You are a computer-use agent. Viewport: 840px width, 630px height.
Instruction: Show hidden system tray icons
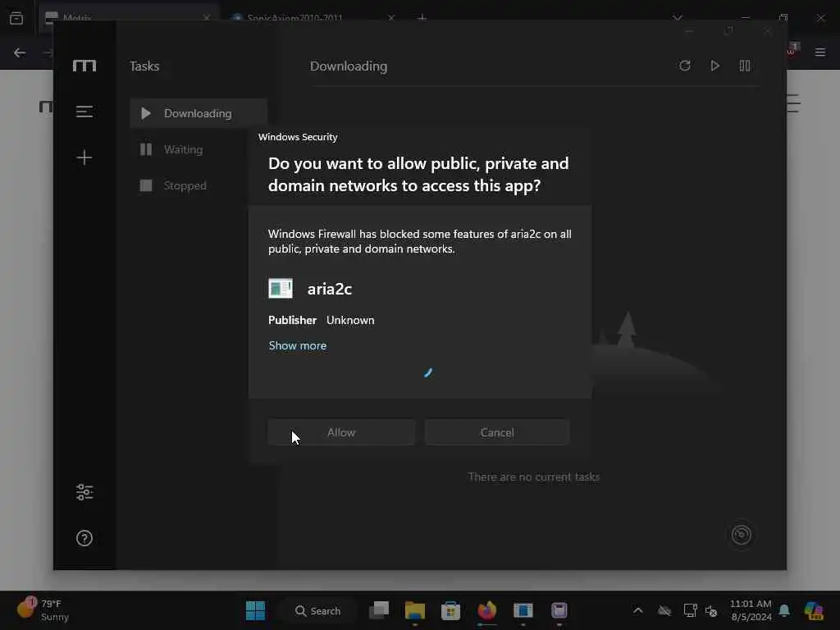tap(638, 610)
